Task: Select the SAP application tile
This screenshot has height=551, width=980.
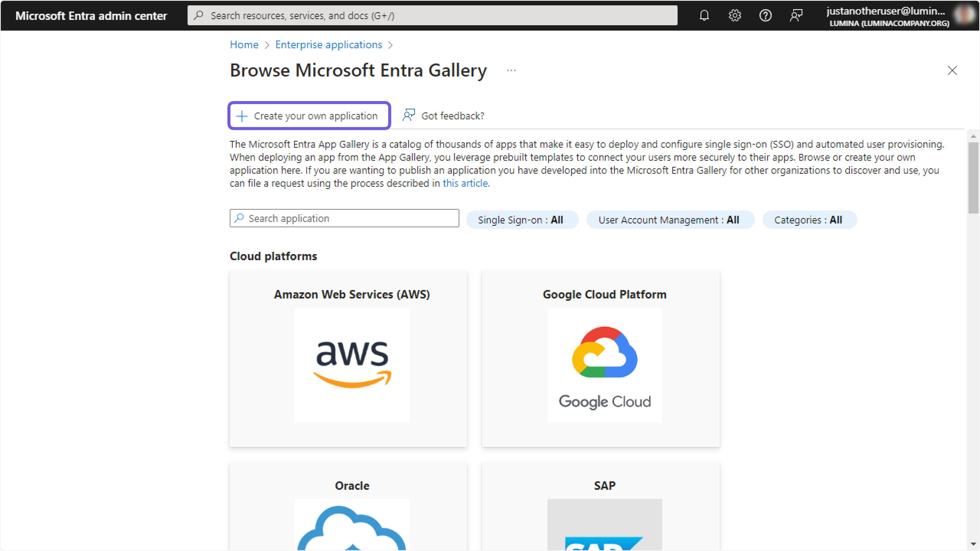Action: [x=601, y=506]
